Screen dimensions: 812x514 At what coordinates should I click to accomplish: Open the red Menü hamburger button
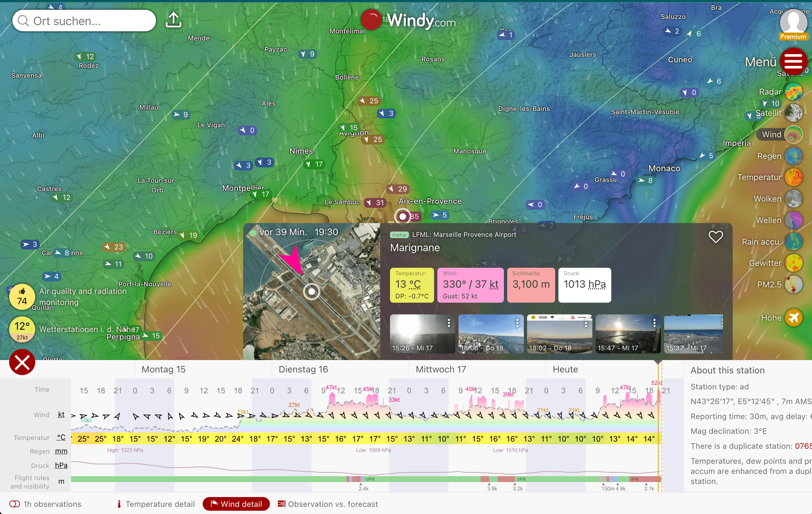(793, 61)
